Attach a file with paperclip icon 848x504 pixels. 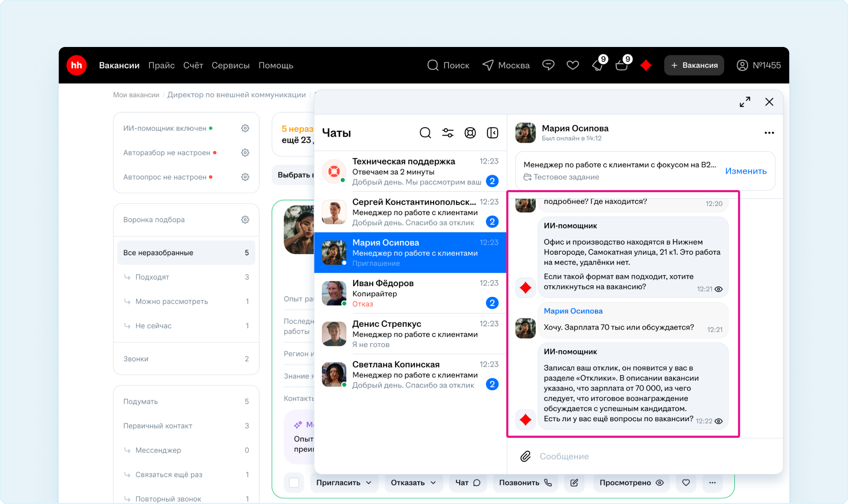coord(525,456)
